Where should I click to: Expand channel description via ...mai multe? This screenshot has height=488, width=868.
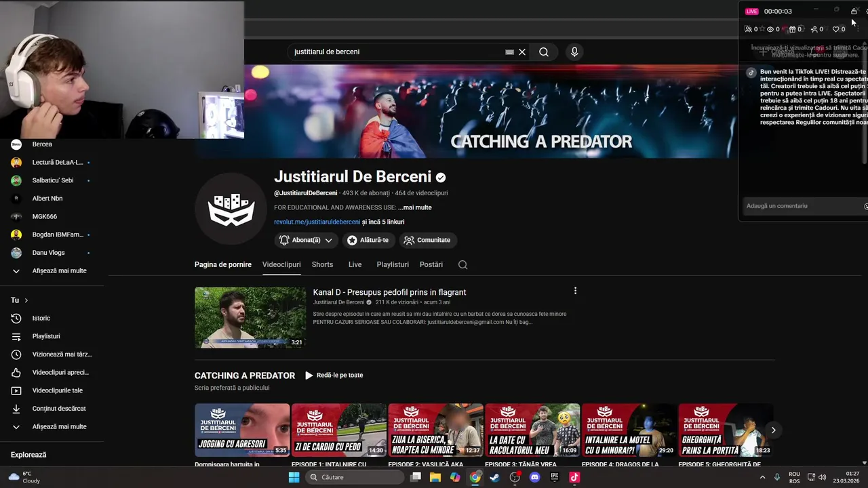[x=415, y=207]
